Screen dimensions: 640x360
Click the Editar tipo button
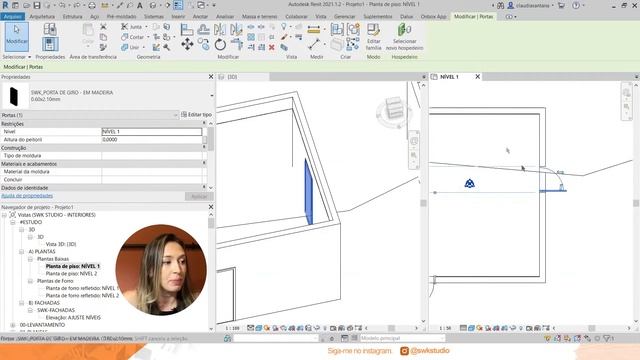pyautogui.click(x=196, y=115)
